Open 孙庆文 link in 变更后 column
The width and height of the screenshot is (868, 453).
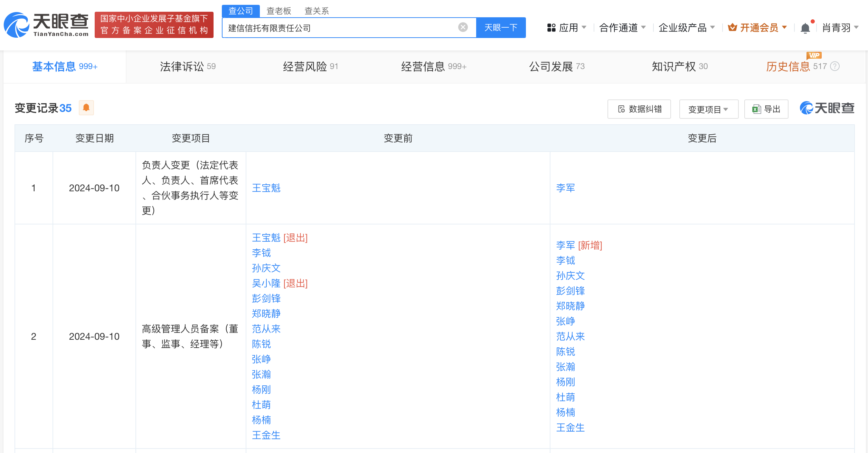point(570,276)
